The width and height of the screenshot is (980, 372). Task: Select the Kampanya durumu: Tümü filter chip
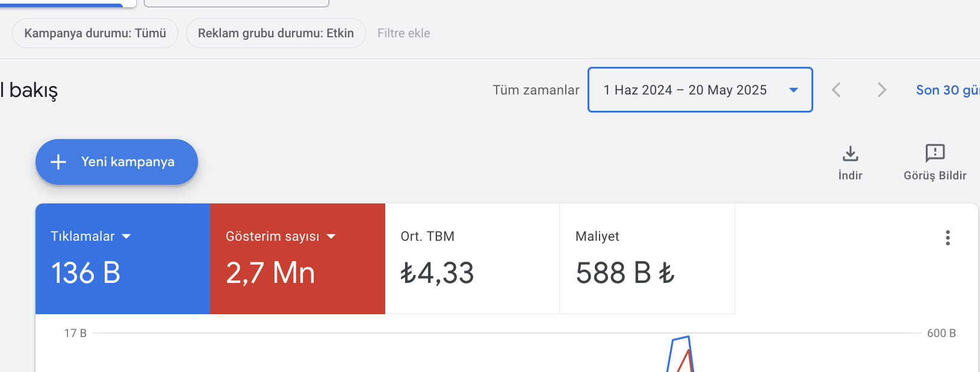[95, 33]
